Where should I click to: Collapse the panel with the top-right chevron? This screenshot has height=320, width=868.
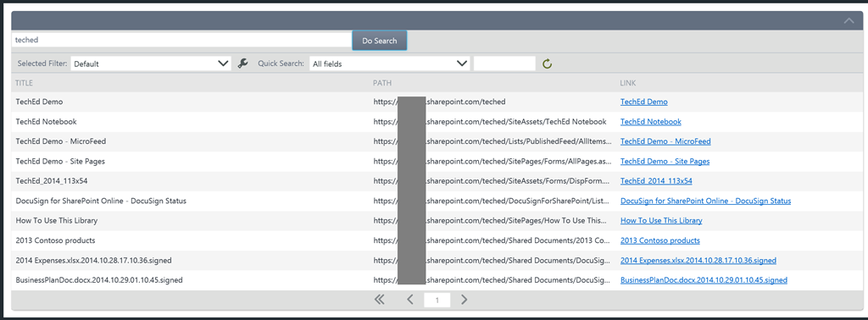[x=849, y=20]
